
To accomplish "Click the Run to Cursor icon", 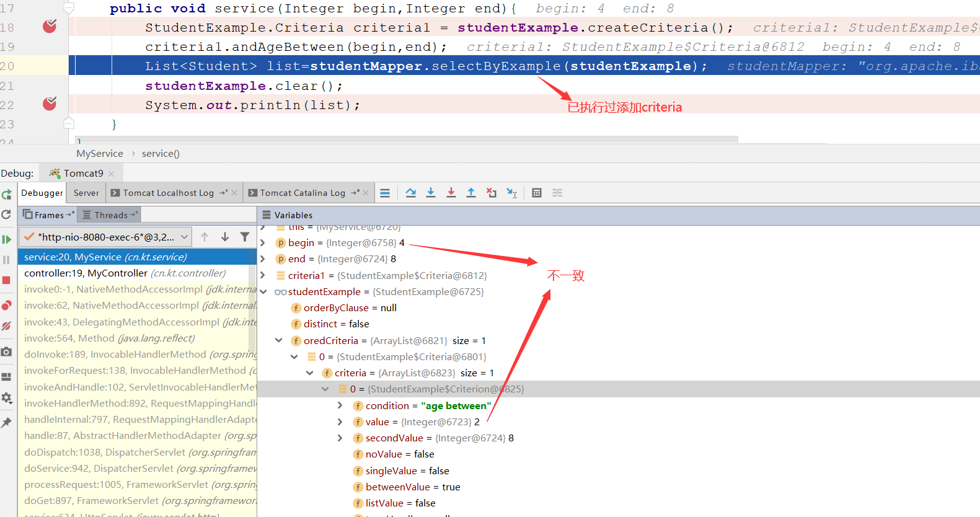I will [511, 193].
